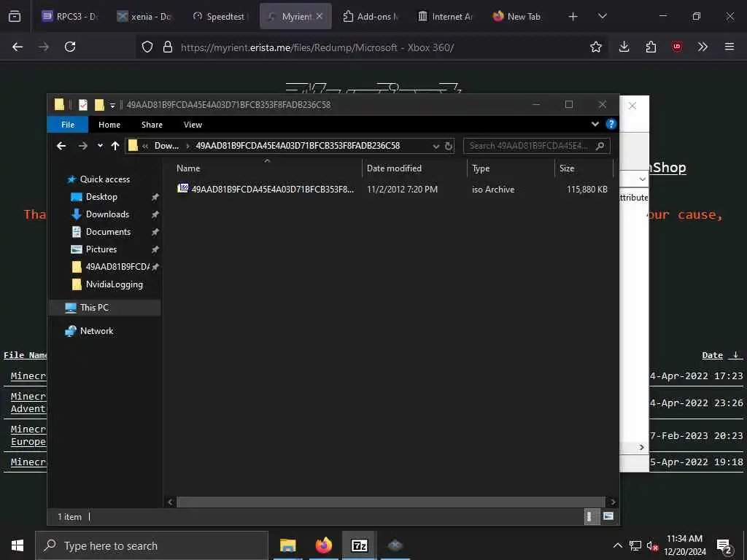Open Firefox downloads panel
747x560 pixels.
click(624, 47)
